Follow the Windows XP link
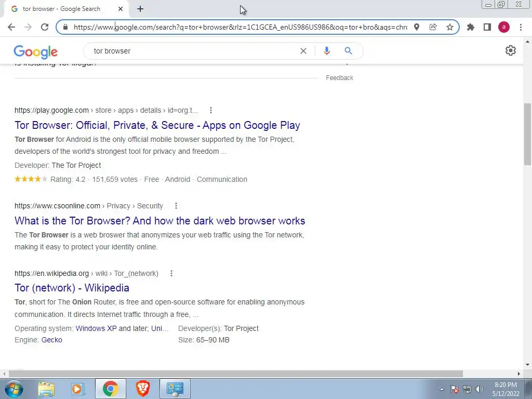Image resolution: width=532 pixels, height=399 pixels. click(96, 328)
